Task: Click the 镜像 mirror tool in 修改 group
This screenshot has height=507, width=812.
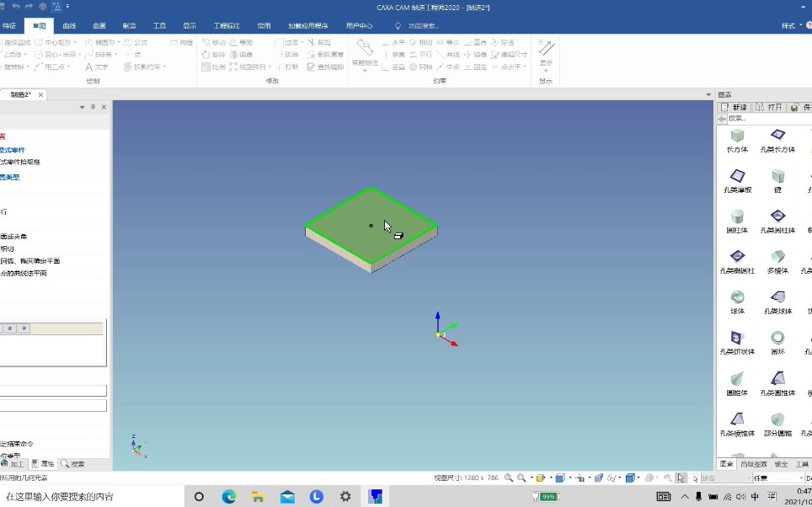Action: 241,55
